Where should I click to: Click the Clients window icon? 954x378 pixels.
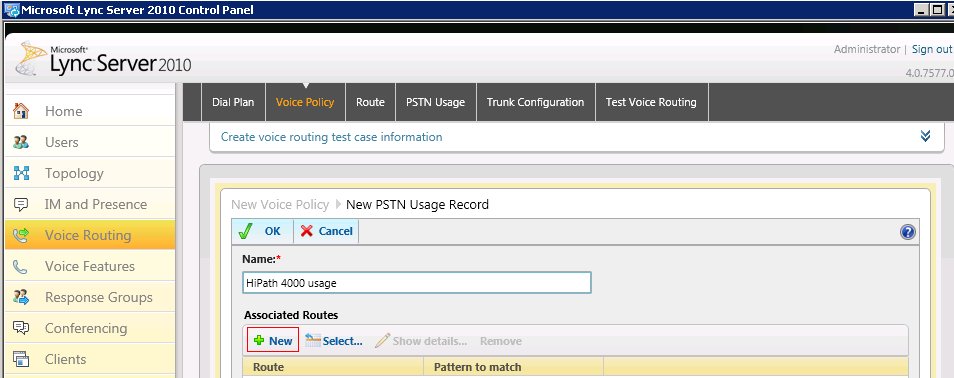click(21, 359)
